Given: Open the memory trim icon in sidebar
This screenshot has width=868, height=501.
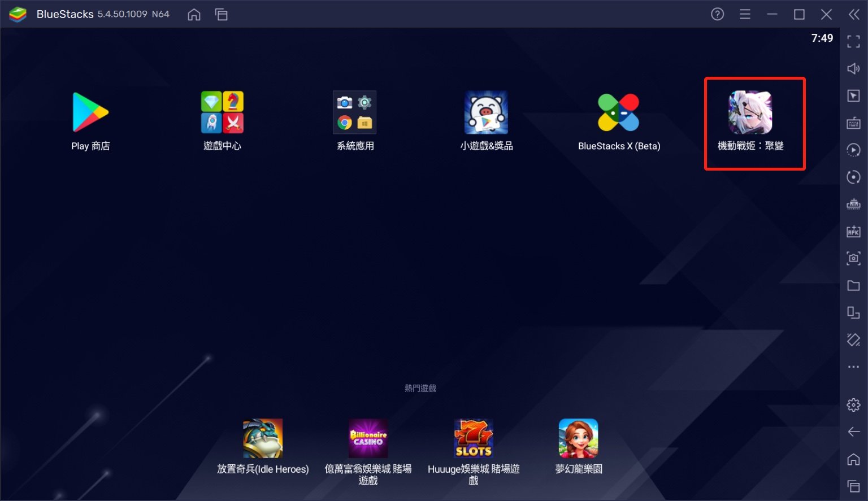Looking at the screenshot, I should 854,204.
